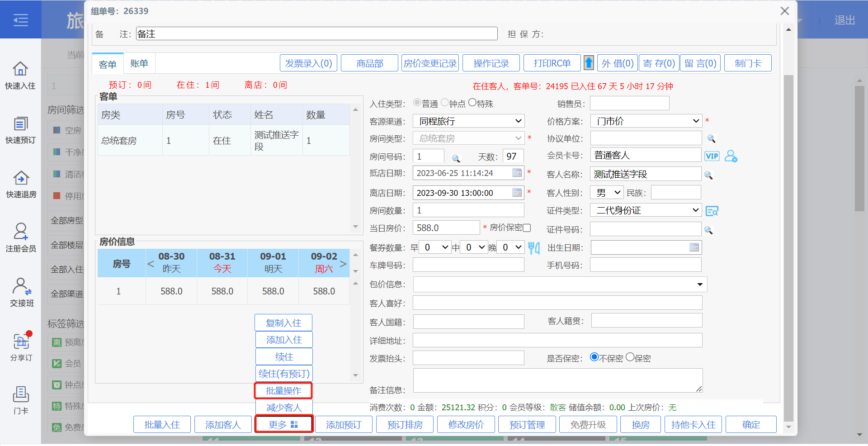
Task: Click 退出 in top-right of main window
Action: [x=844, y=20]
